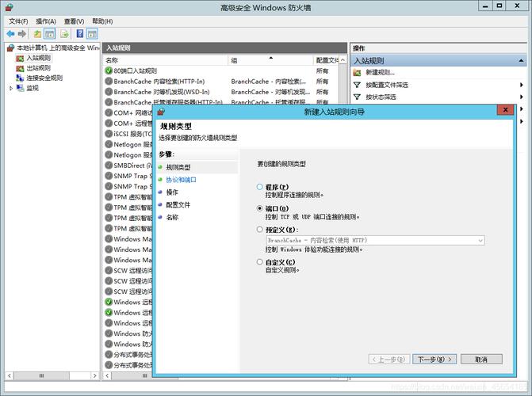Click left pane horizontal scrollbar thumb

click(x=41, y=375)
